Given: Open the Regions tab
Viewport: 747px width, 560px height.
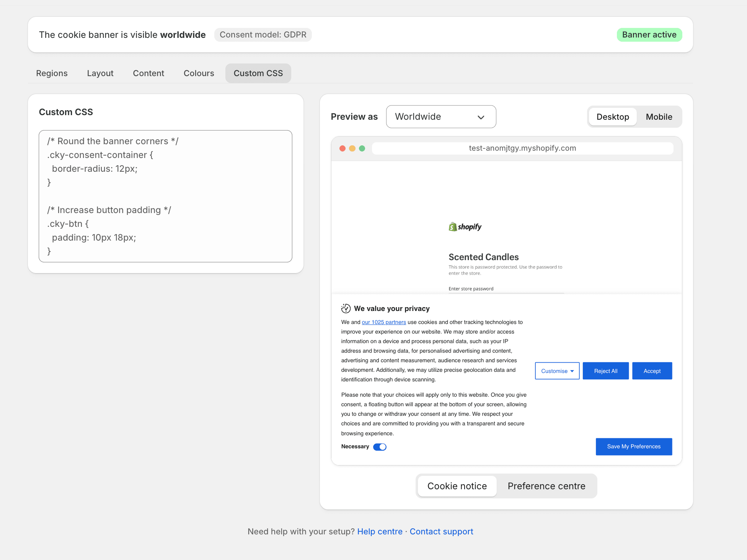Looking at the screenshot, I should click(52, 73).
